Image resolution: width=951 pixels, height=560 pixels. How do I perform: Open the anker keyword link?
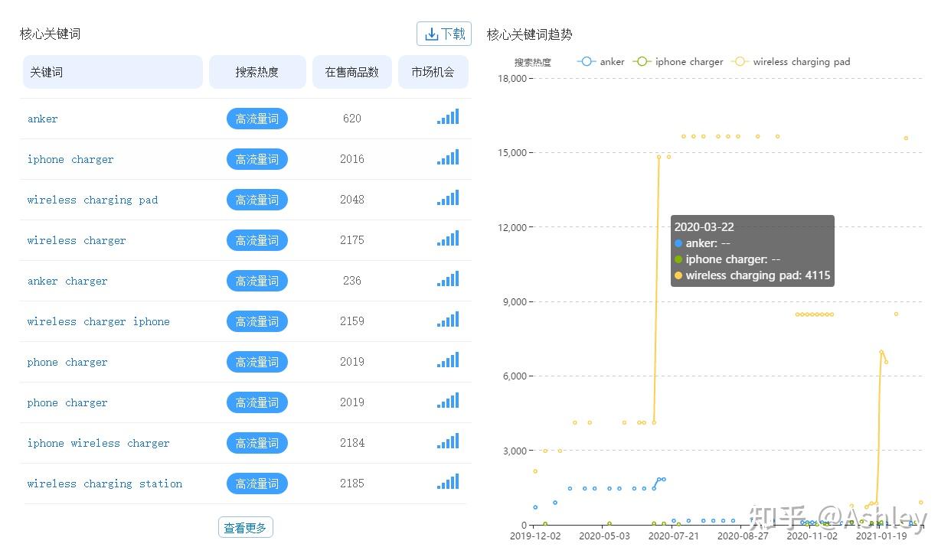(x=43, y=119)
